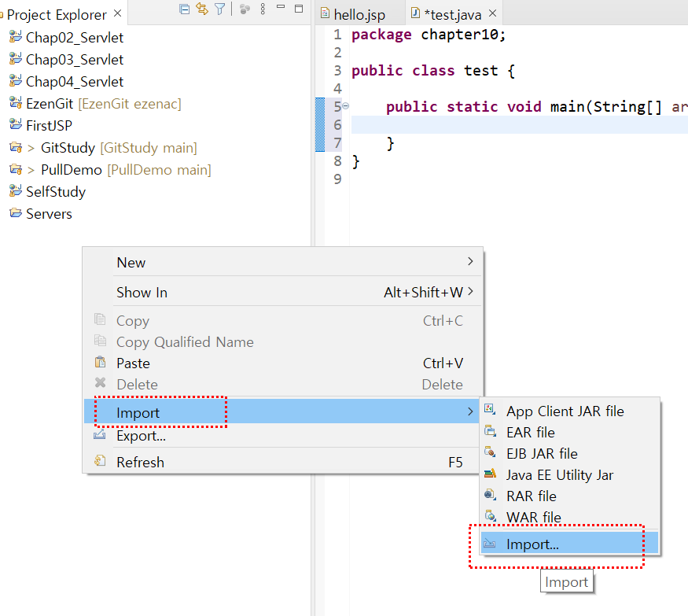Click FirstJSP project icon
The width and height of the screenshot is (688, 616).
click(16, 124)
